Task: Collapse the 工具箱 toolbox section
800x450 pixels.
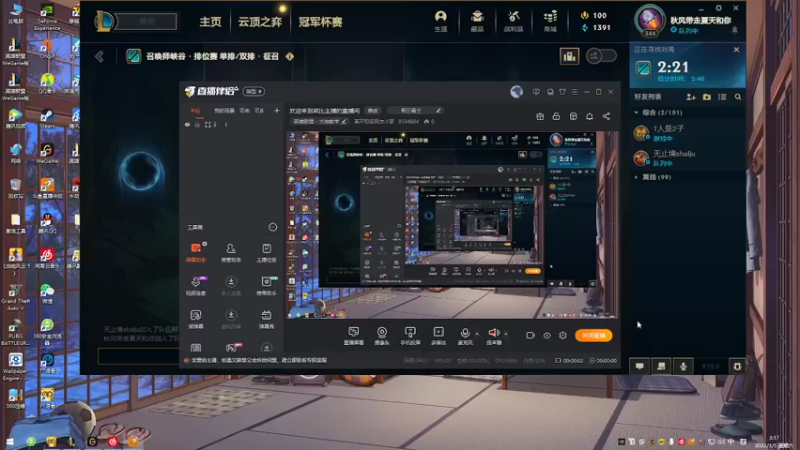Action: tap(272, 227)
